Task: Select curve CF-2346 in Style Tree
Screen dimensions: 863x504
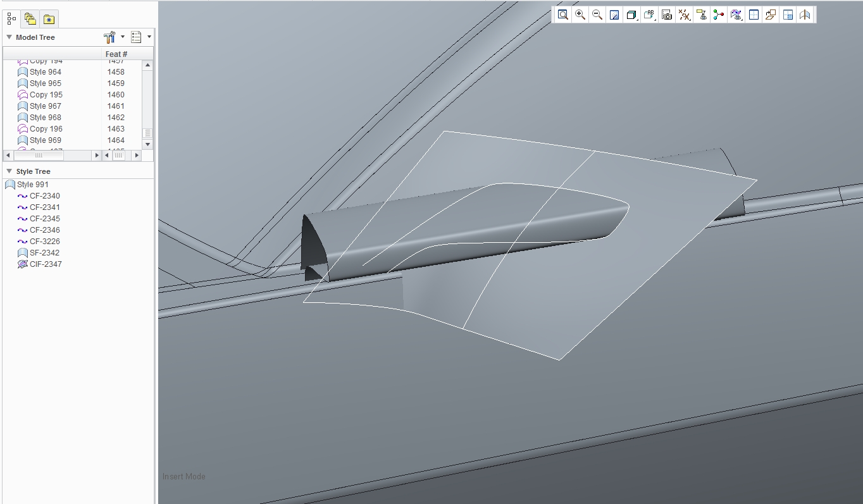Action: 45,230
